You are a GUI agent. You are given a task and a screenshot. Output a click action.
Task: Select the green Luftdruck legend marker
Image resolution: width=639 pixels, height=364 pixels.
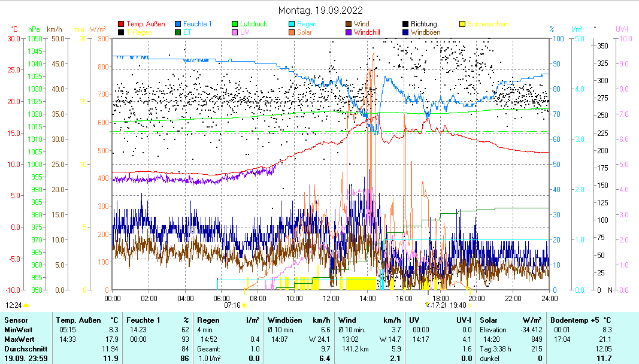(x=235, y=24)
